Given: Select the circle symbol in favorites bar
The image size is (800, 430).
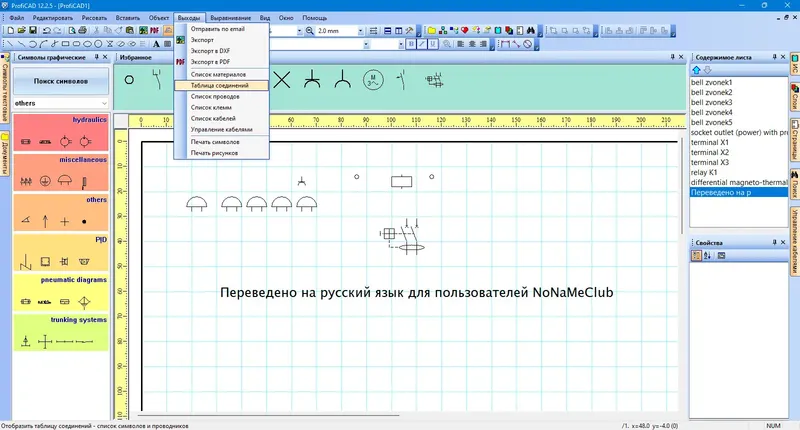Looking at the screenshot, I should (x=129, y=80).
